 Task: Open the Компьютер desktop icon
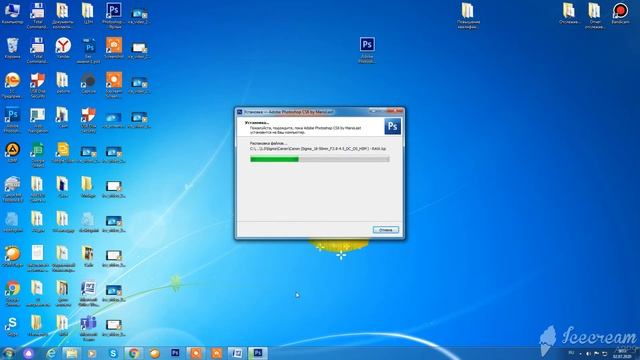coord(12,14)
